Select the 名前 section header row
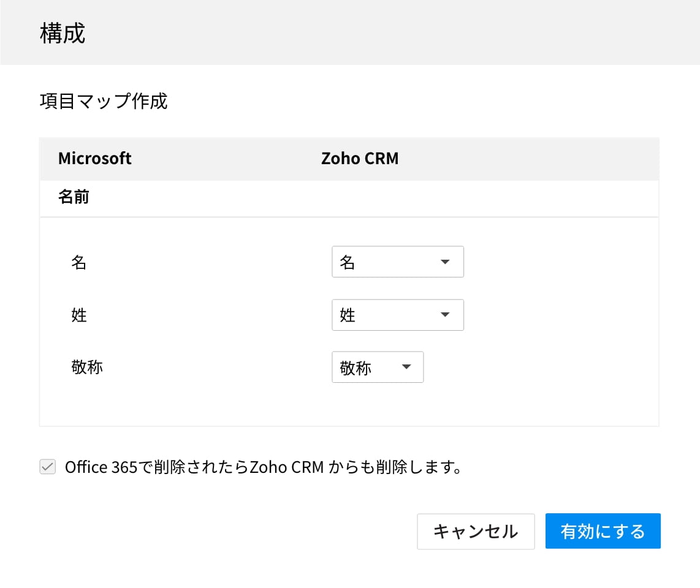700x588 pixels. point(74,198)
